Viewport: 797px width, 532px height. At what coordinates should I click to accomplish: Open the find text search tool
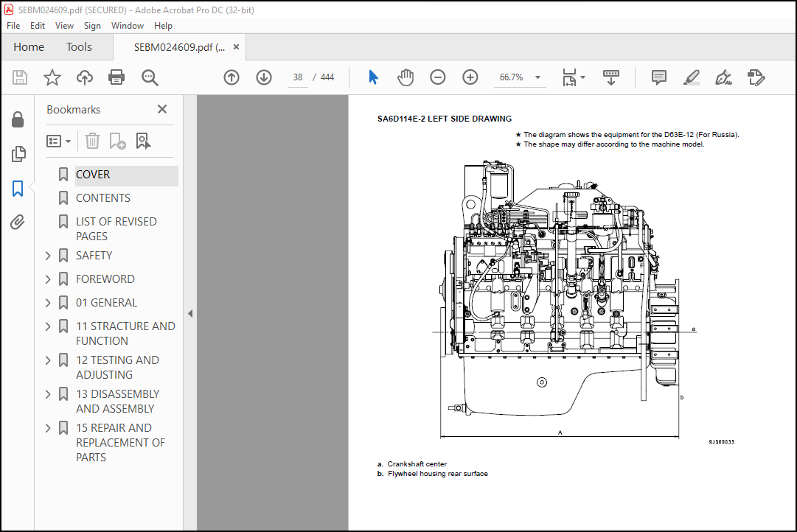point(150,77)
